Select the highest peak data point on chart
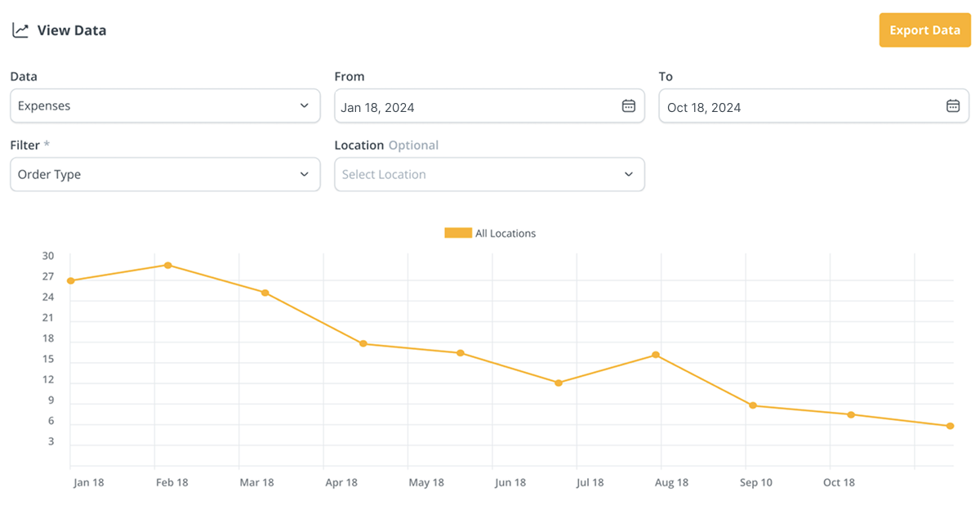This screenshot has width=980, height=510. pyautogui.click(x=168, y=265)
